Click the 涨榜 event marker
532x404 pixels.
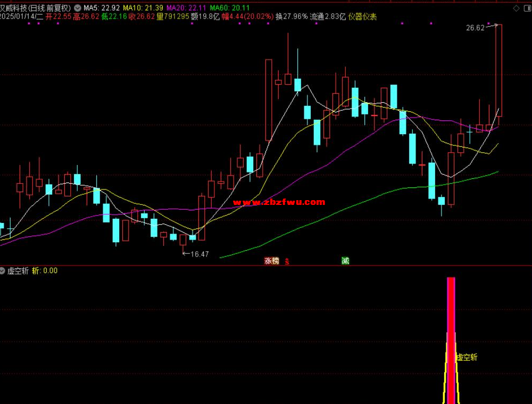click(x=271, y=261)
